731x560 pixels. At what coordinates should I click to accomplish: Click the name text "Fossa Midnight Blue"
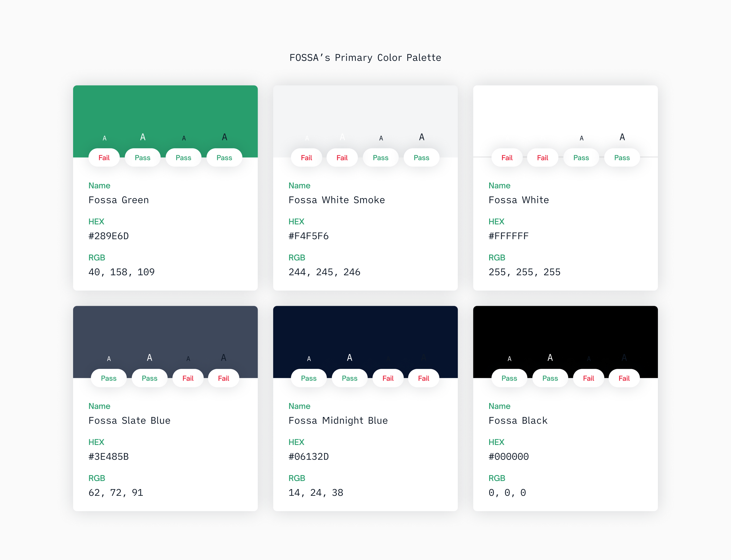pyautogui.click(x=338, y=421)
